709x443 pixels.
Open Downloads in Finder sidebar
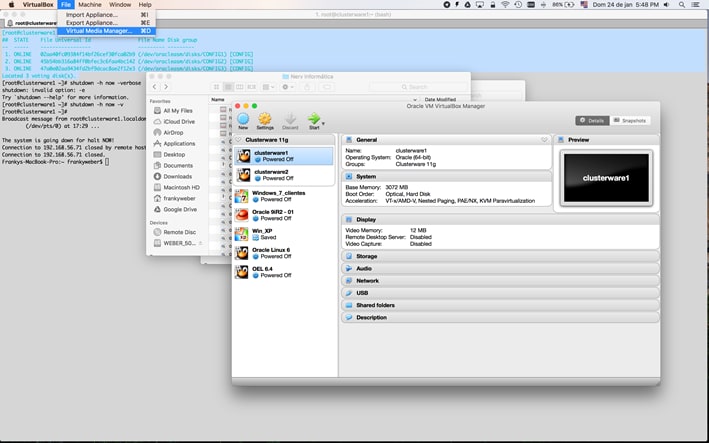pos(158,176)
